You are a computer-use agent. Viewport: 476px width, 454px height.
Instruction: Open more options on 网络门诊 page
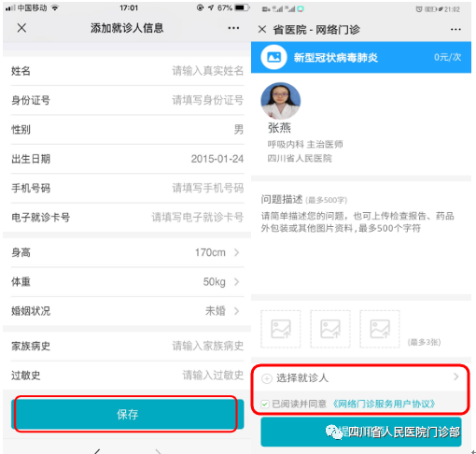click(455, 30)
